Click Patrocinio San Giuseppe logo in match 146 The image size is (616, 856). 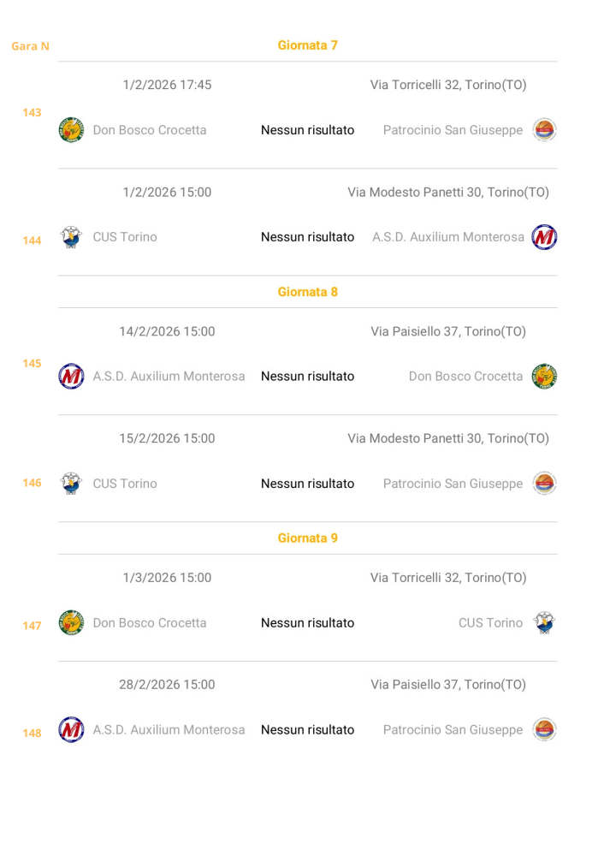(x=544, y=484)
